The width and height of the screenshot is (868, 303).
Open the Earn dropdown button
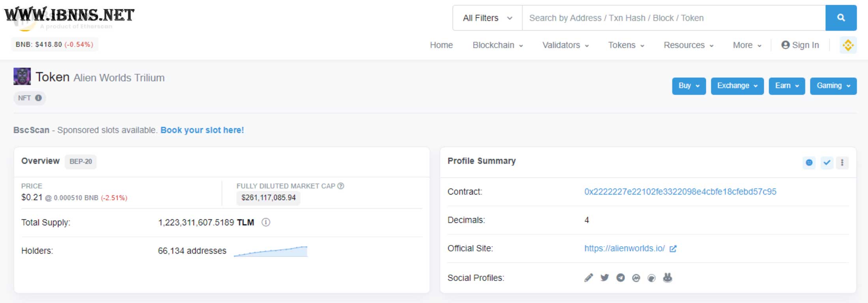[x=787, y=86]
